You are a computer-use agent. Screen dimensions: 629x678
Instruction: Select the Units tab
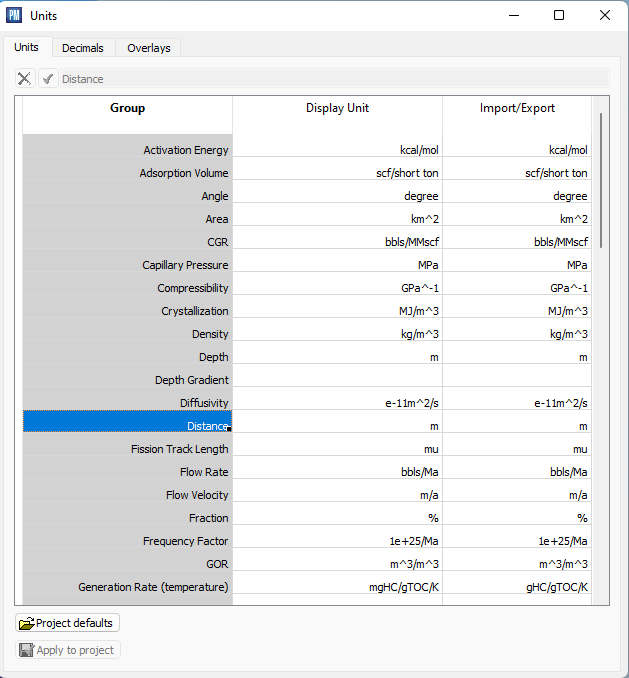click(x=27, y=47)
